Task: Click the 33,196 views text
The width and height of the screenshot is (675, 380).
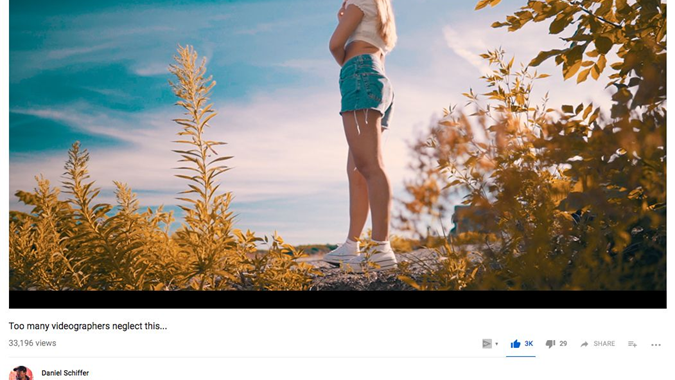Action: click(x=32, y=343)
